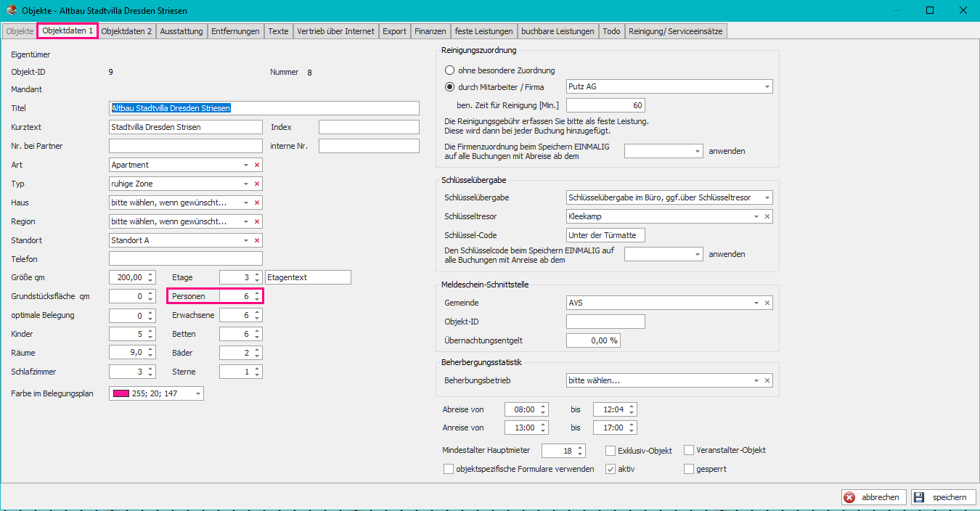
Task: Increase the Sterne rating stepper
Action: (257, 369)
